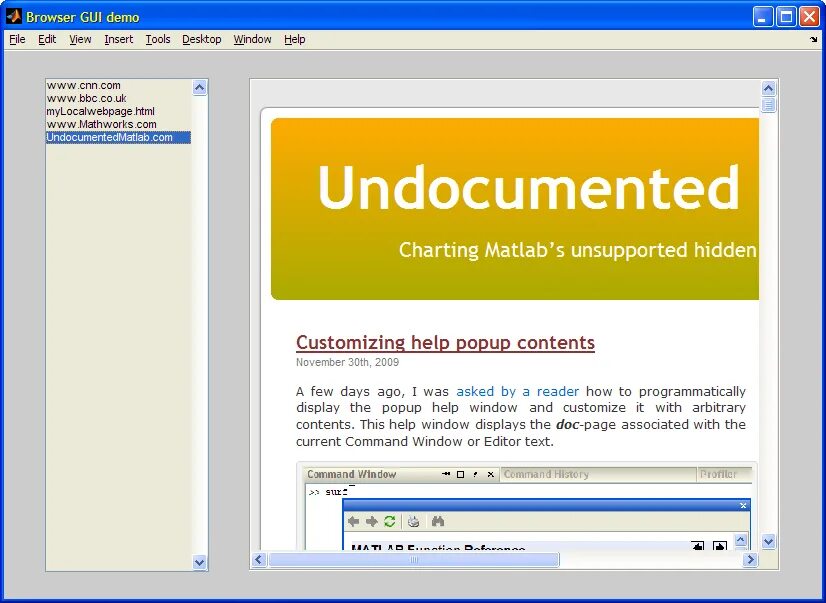Follow the 'asked by a reader' link
Viewport: 826px width, 603px height.
pos(517,392)
